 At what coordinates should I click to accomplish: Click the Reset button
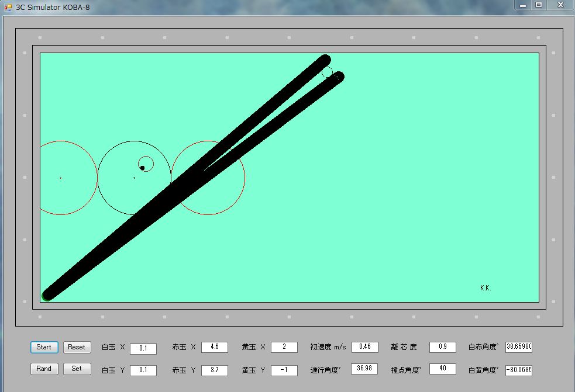pyautogui.click(x=77, y=347)
